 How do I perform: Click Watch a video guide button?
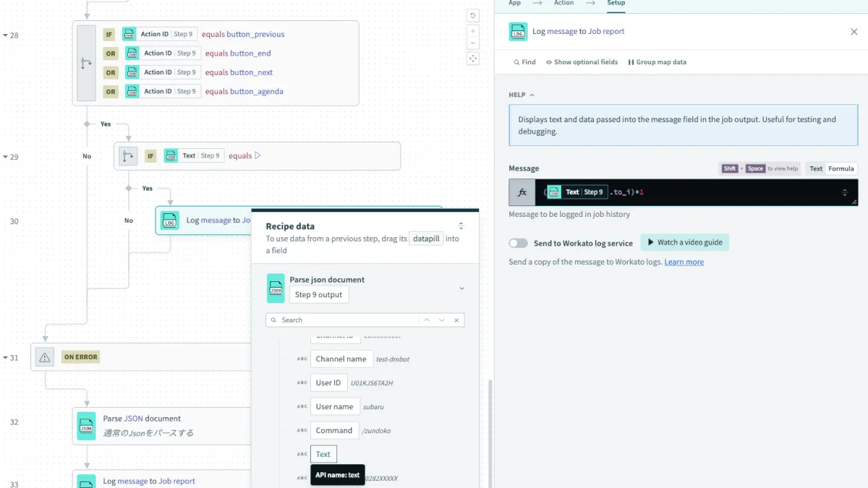pos(684,243)
